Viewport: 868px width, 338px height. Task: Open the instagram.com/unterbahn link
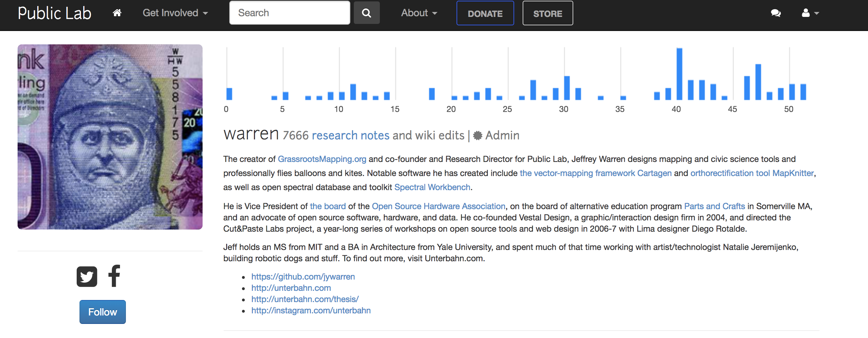311,311
